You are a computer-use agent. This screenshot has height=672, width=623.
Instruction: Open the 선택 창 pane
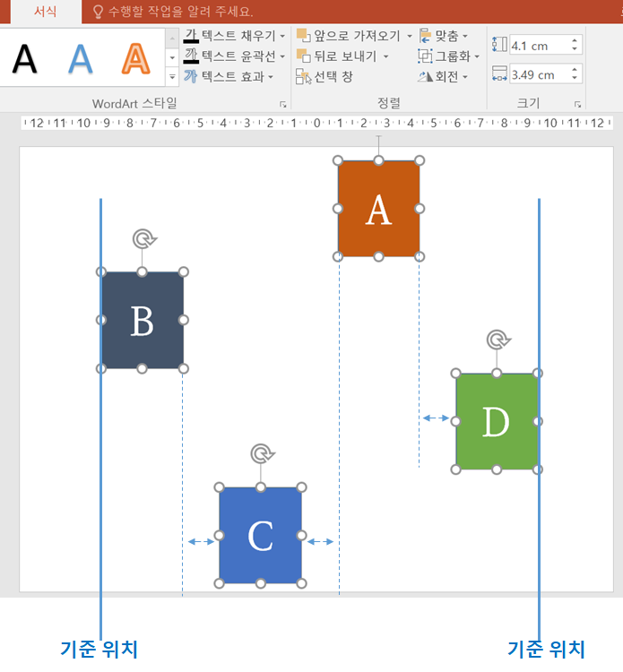pos(324,77)
